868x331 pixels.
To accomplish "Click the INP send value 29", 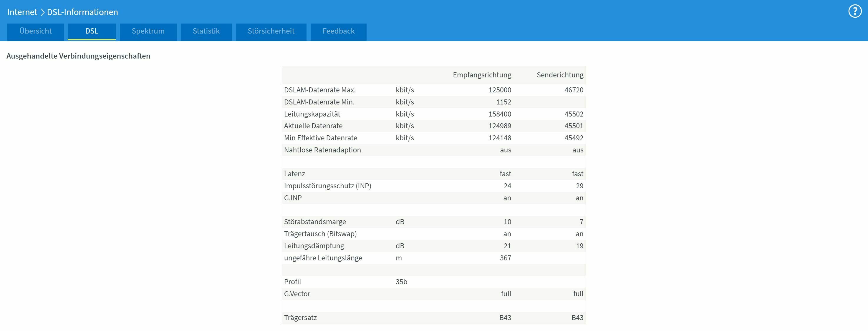I will (x=579, y=186).
